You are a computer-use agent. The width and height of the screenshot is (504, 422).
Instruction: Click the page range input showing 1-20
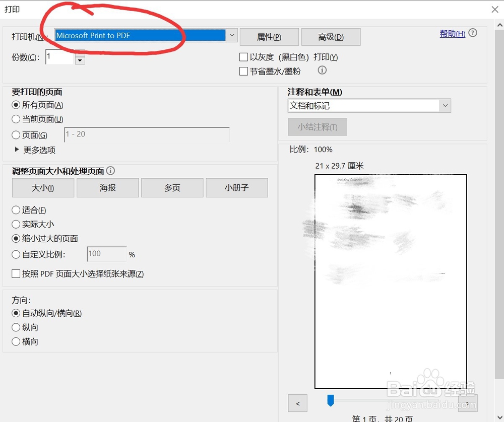[146, 134]
